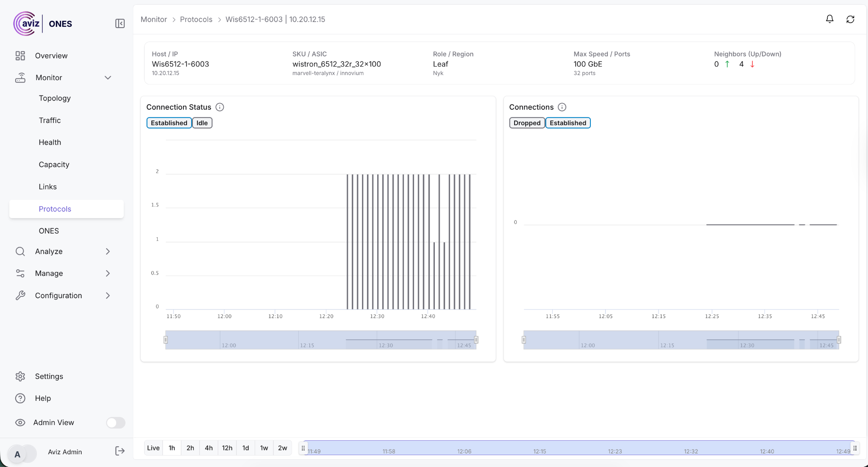Toggle the Dropped series filter
868x467 pixels.
[x=527, y=123]
